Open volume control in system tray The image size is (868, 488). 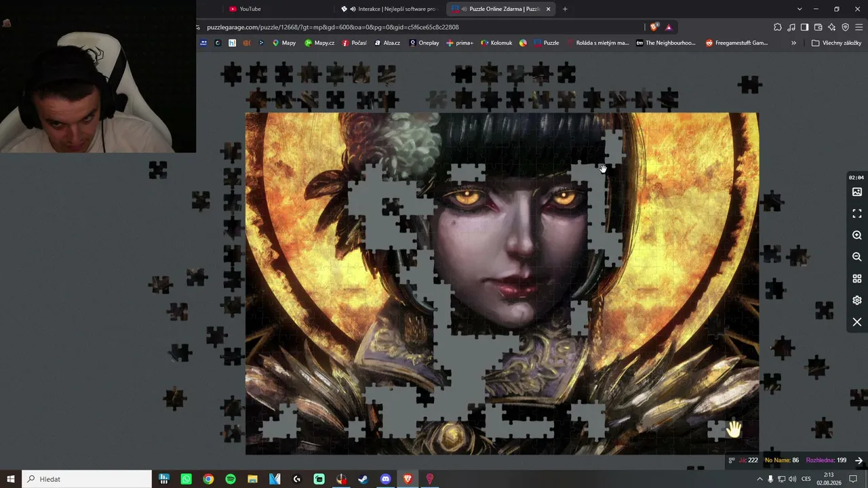[793, 479]
